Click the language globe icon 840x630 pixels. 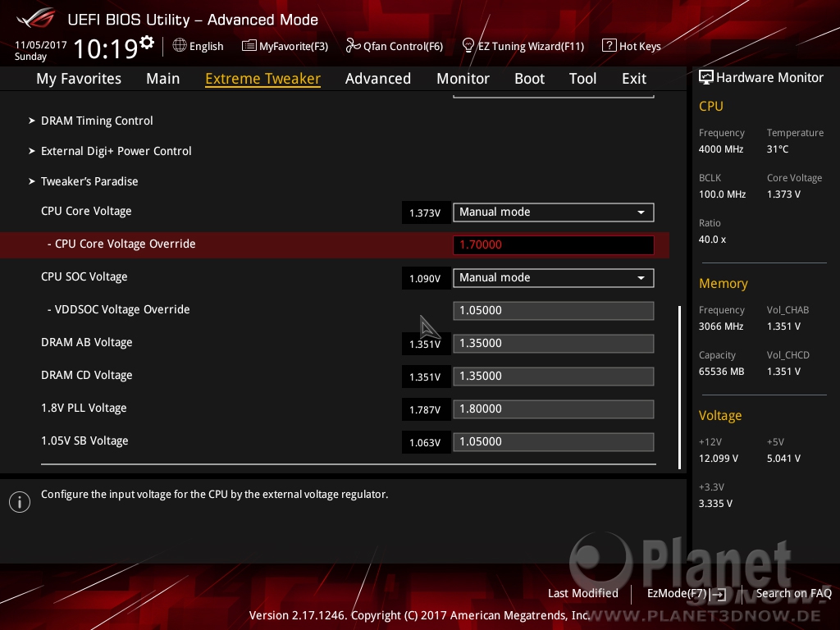point(180,46)
